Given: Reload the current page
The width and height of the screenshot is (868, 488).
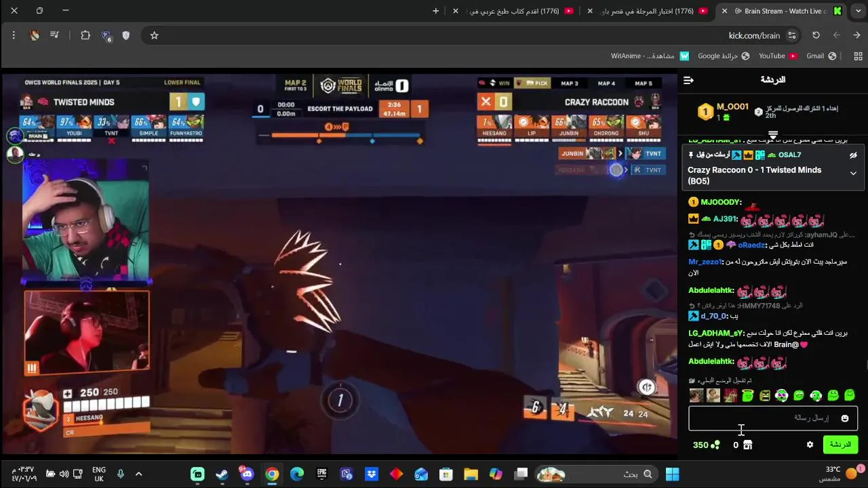Looking at the screenshot, I should (x=816, y=35).
